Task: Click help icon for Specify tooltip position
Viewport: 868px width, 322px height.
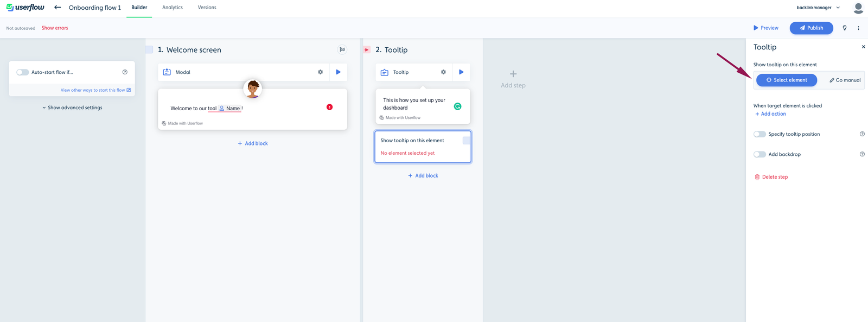Action: [x=862, y=134]
